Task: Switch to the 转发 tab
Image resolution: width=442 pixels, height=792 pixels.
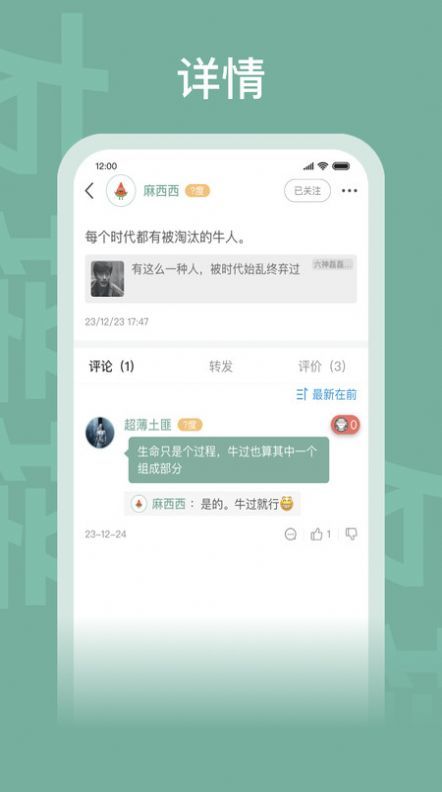Action: pos(221,366)
